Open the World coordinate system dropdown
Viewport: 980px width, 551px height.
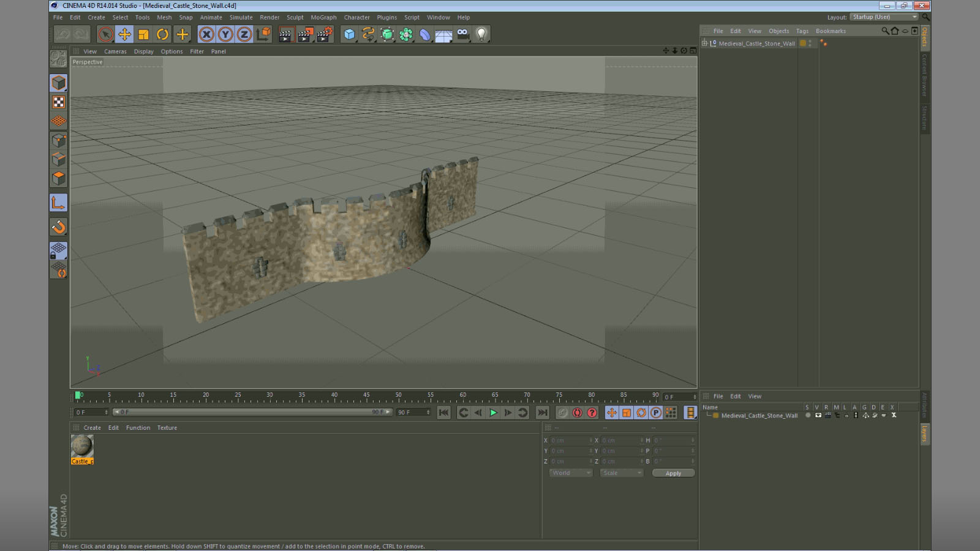(x=570, y=473)
